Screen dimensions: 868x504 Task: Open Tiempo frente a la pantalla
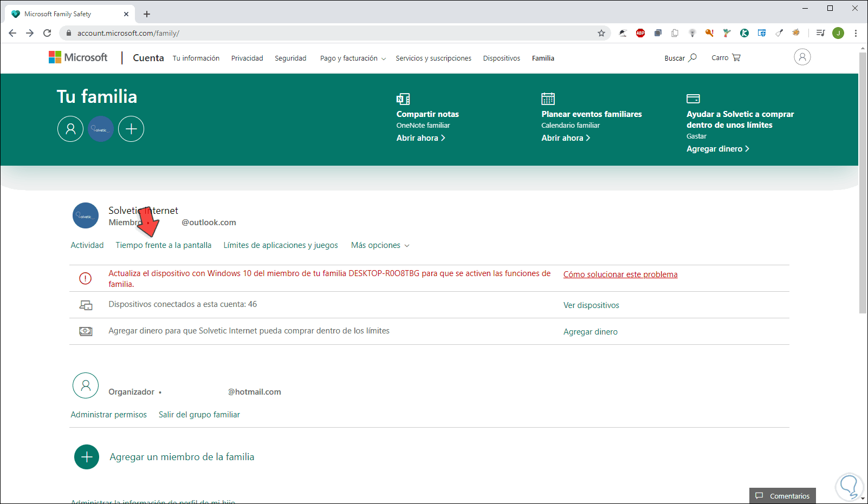click(x=164, y=245)
